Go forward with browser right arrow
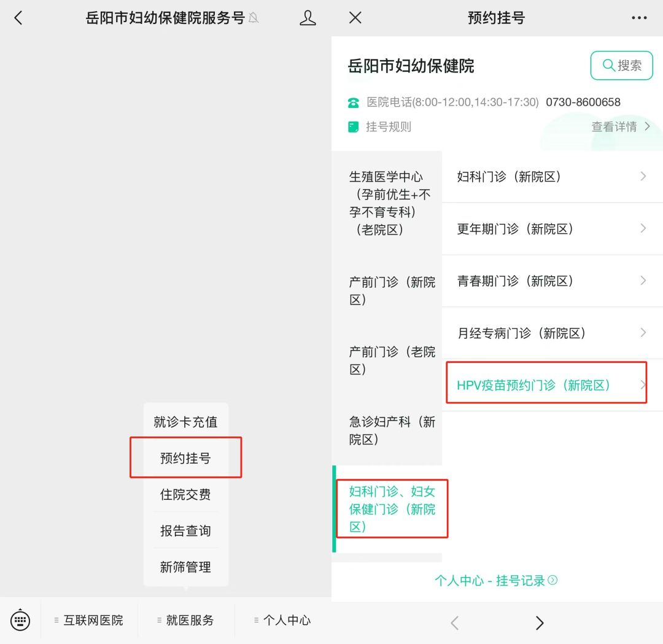 tap(539, 623)
